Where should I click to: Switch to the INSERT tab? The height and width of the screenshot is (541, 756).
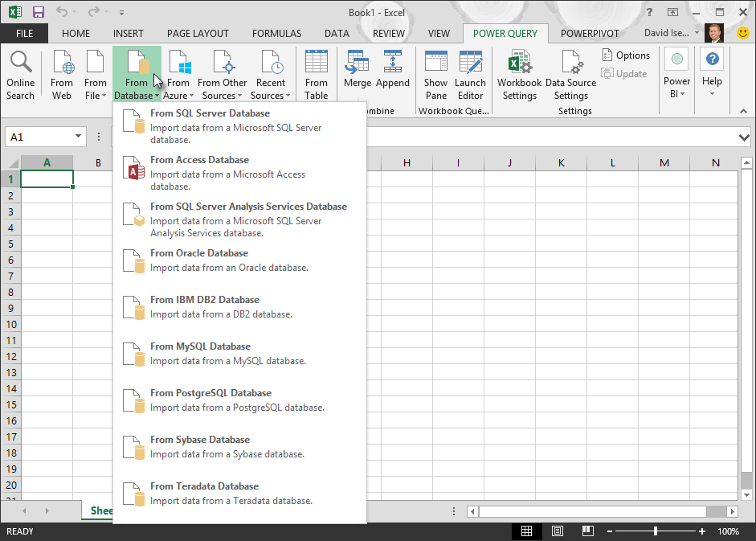pos(129,33)
